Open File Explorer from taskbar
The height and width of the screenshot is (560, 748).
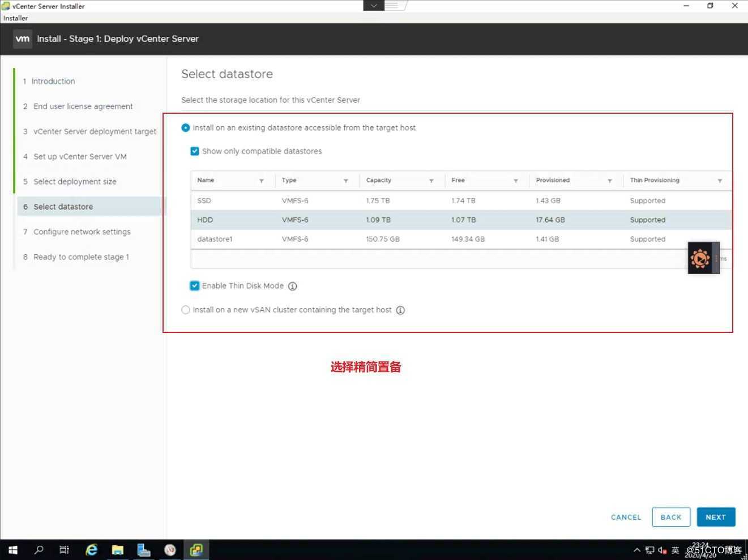118,550
